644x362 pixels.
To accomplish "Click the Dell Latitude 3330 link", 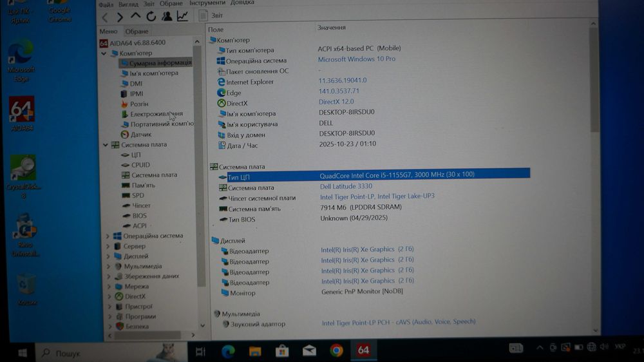I will tap(346, 187).
